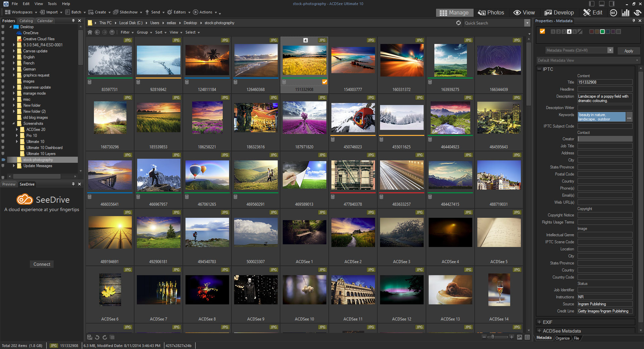Set rating 5 in the Properties panel

click(575, 32)
